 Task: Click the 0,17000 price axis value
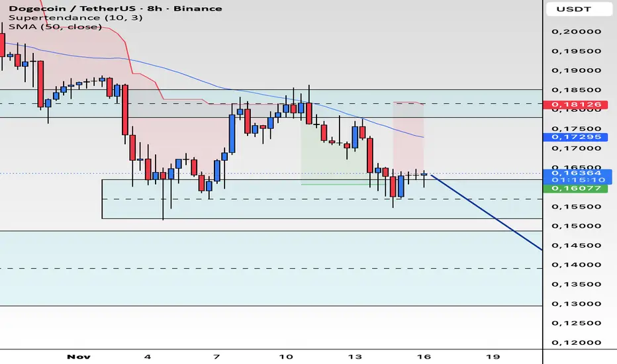pos(577,148)
